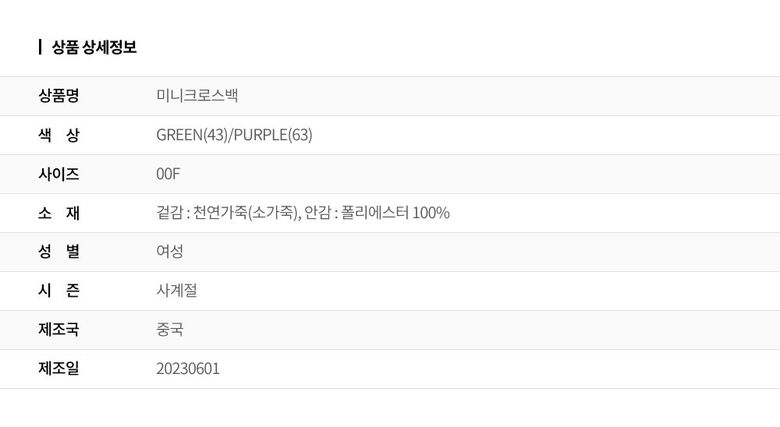Click the 상품 상세정보 section heading
This screenshot has height=427, width=780.
click(94, 46)
